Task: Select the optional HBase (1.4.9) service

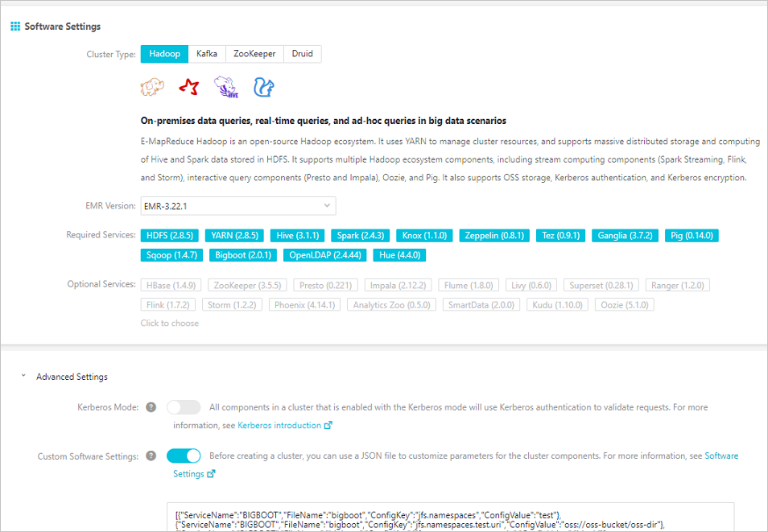Action: pos(171,285)
